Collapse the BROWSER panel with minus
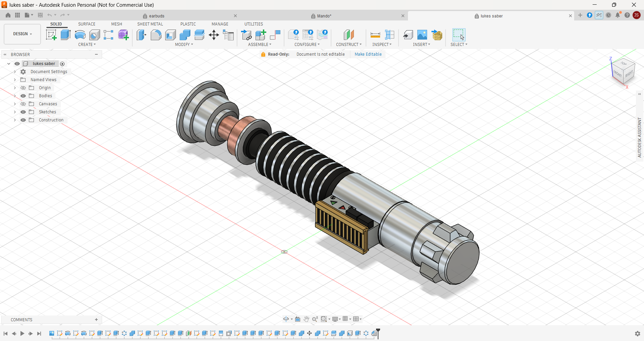This screenshot has height=341, width=644. [96, 54]
